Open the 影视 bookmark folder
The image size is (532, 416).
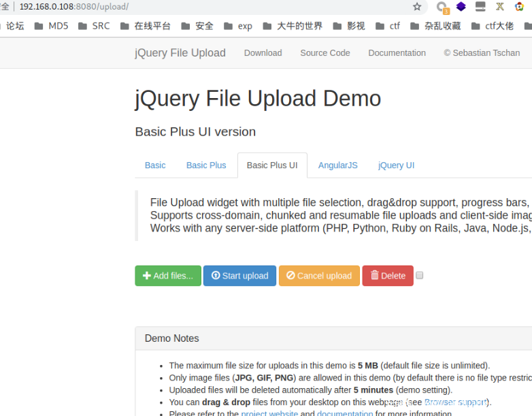(x=349, y=26)
